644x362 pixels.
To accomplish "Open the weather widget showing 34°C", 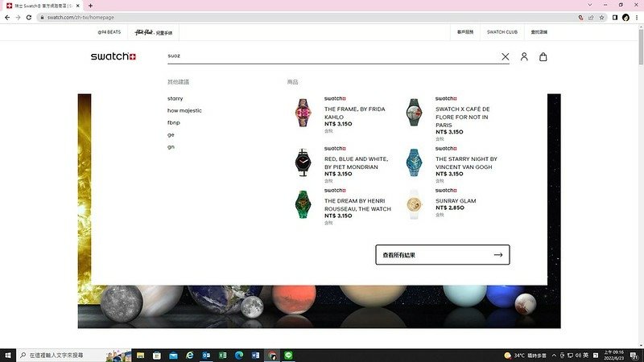I will pyautogui.click(x=526, y=356).
